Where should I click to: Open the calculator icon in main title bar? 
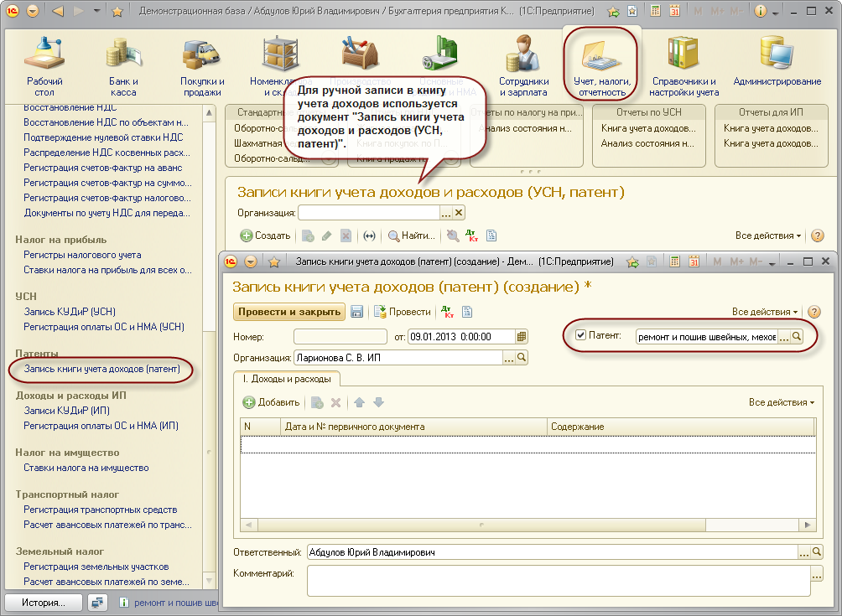[655, 11]
